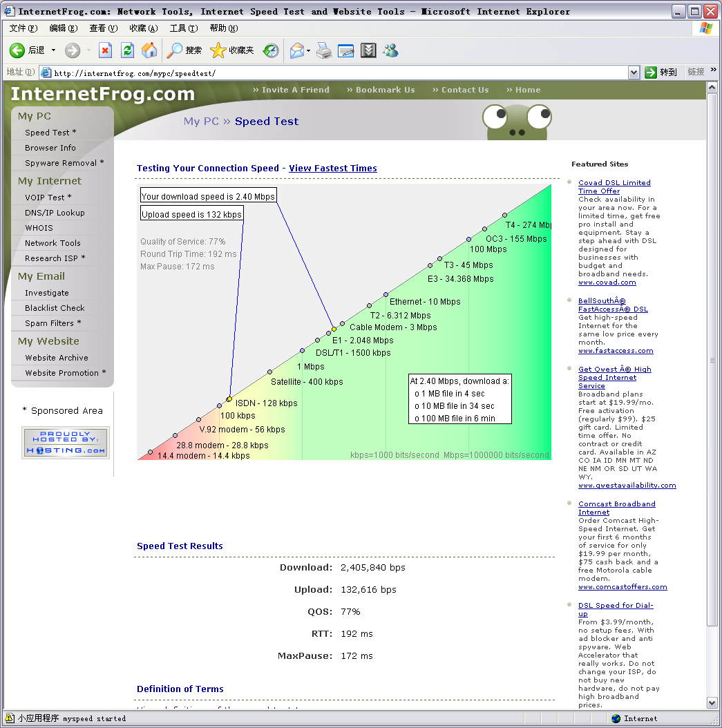722x728 pixels.
Task: Open the Favorites star button
Action: (231, 50)
